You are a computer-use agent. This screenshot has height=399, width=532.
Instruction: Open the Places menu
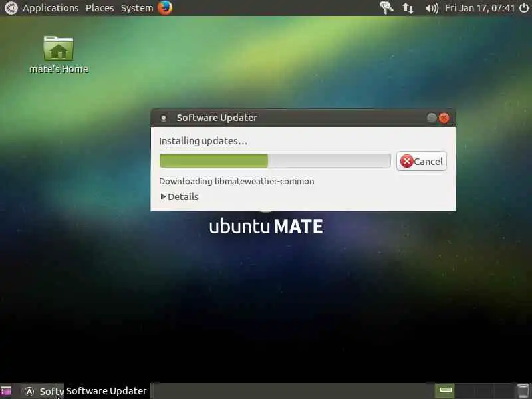tap(100, 8)
